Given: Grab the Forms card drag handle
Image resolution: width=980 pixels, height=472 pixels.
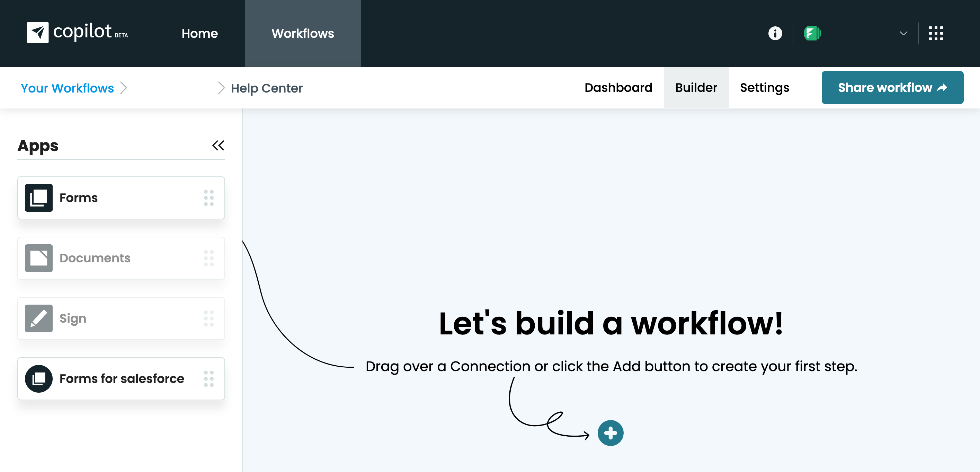Looking at the screenshot, I should click(x=208, y=198).
